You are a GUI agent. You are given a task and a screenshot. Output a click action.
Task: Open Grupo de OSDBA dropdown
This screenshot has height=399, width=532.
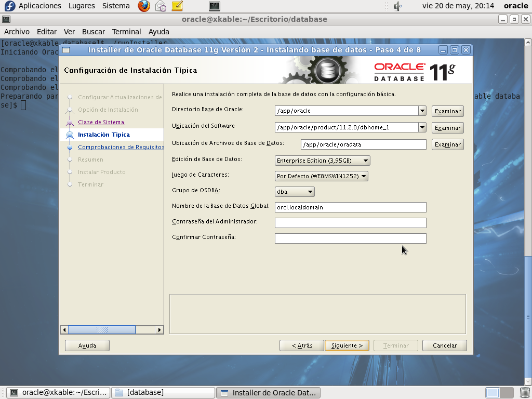click(x=295, y=192)
